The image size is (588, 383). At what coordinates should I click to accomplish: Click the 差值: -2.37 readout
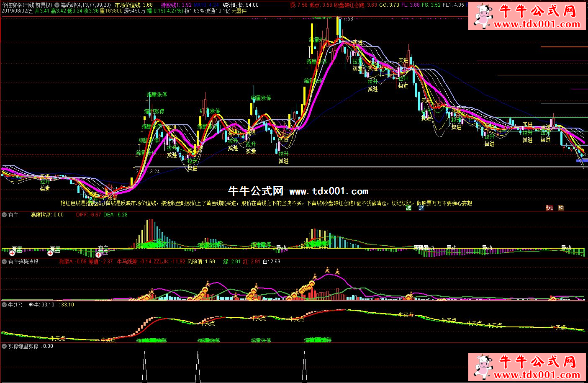coord(101,262)
